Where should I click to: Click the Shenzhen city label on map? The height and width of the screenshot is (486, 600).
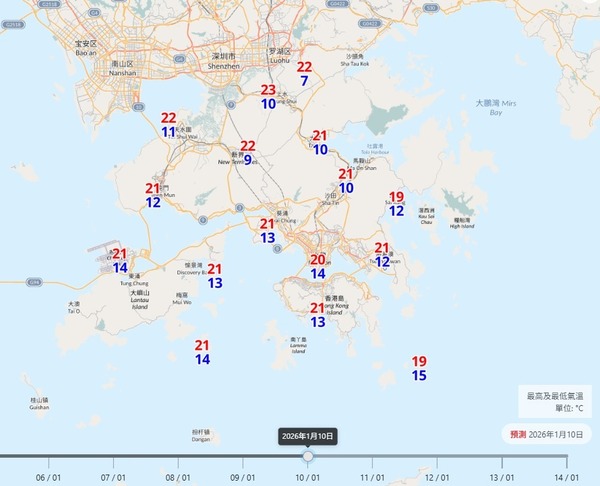coord(227,57)
